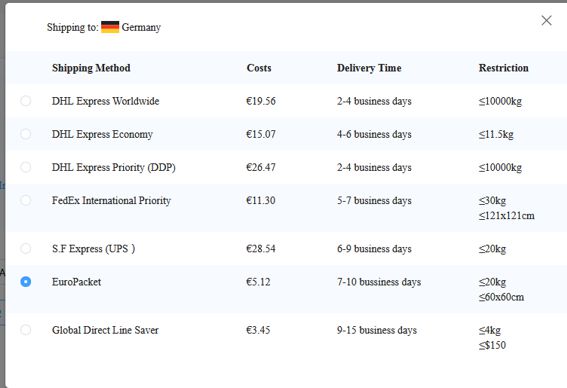The height and width of the screenshot is (388, 567).
Task: Click the Delivery Time column header
Action: 369,68
